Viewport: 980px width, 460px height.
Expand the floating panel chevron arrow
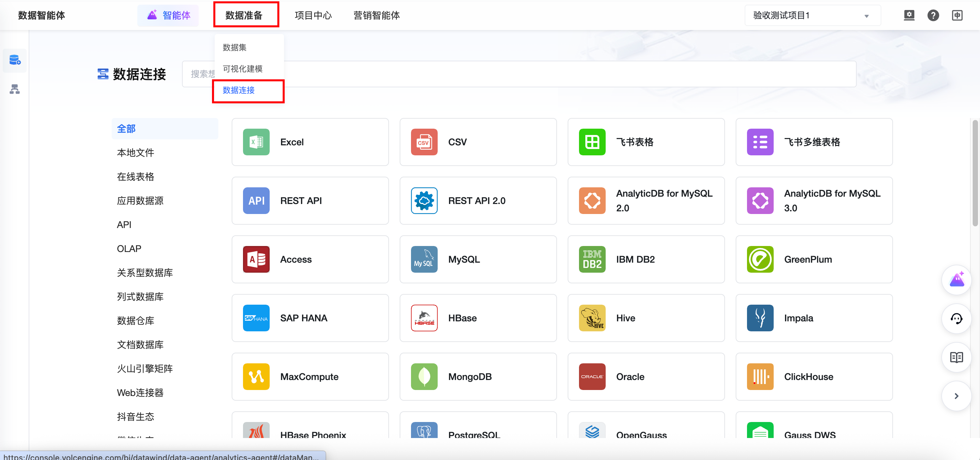coord(956,396)
